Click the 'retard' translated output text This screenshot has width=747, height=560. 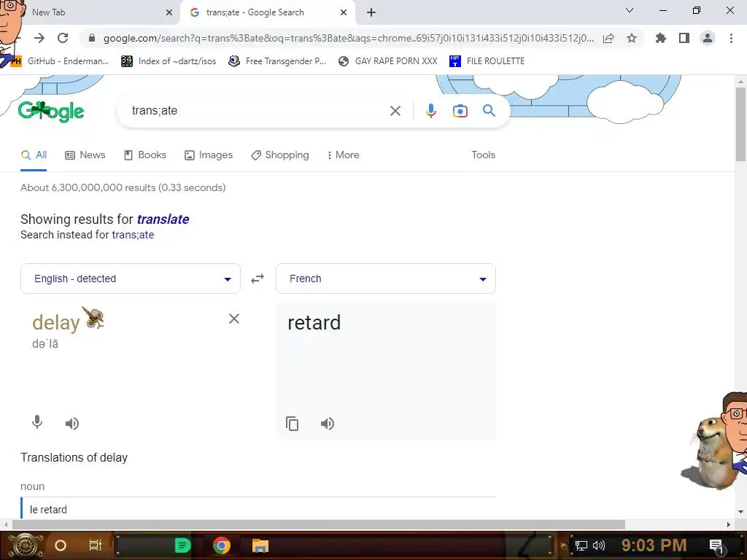tap(314, 322)
